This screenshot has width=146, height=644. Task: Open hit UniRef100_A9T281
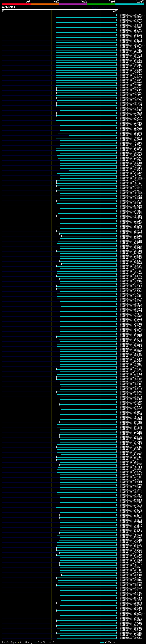pos(131,103)
